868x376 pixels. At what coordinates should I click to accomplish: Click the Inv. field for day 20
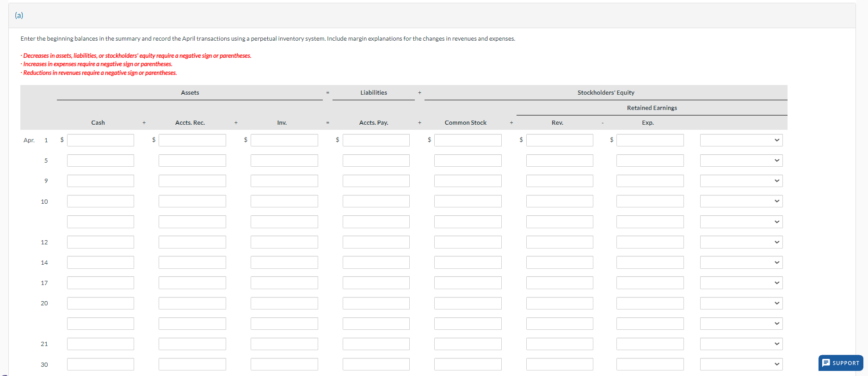[284, 303]
